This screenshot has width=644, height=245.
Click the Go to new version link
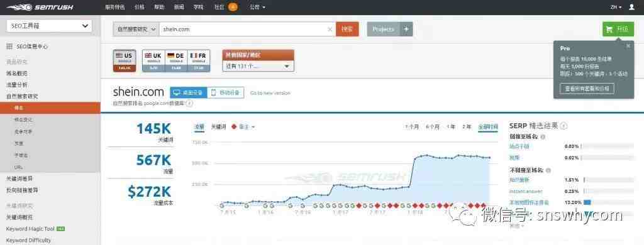(270, 93)
